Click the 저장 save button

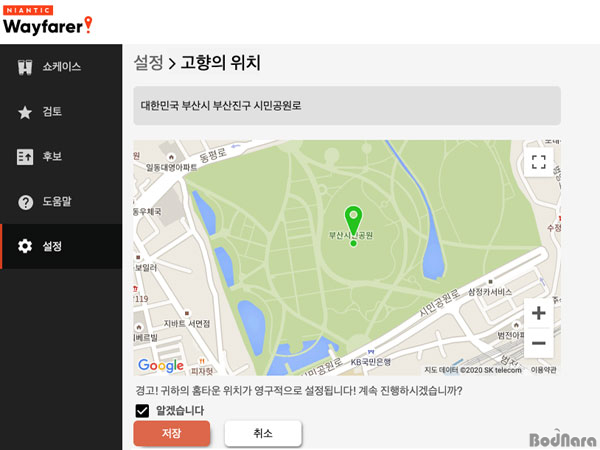[x=172, y=433]
